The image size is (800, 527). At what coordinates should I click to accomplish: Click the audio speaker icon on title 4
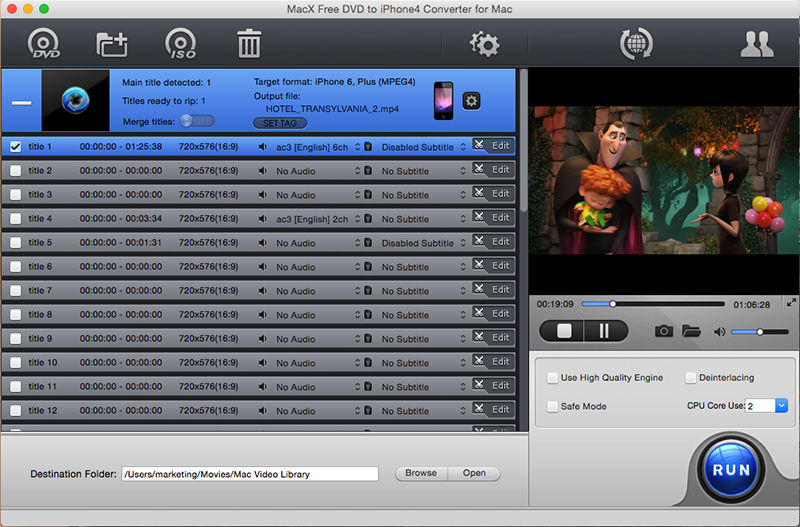click(262, 219)
